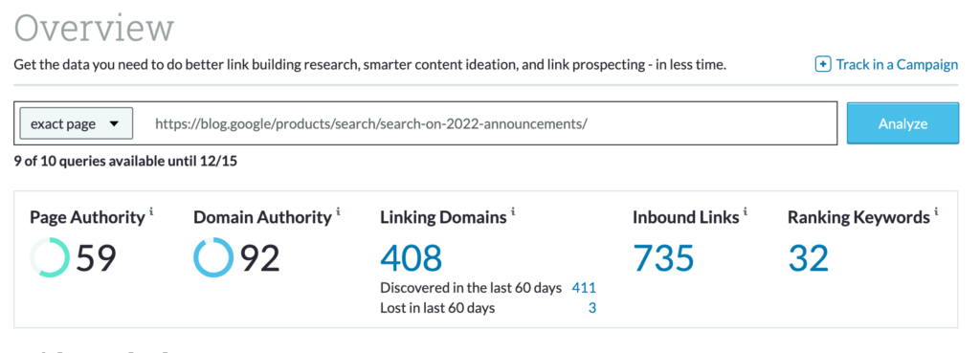The height and width of the screenshot is (353, 980).
Task: Open the Domain Authority info icon
Action: click(338, 211)
